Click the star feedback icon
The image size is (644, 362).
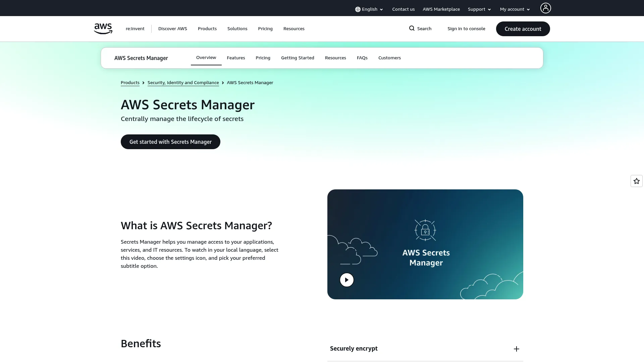(636, 181)
